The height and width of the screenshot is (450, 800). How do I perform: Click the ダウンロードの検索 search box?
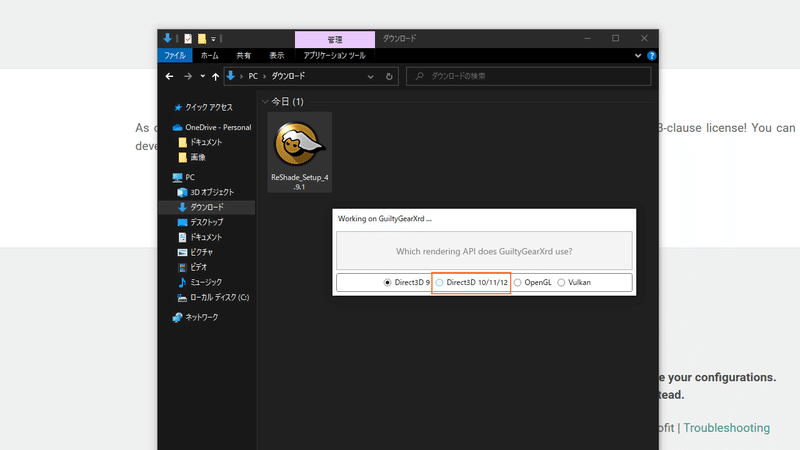click(x=529, y=77)
